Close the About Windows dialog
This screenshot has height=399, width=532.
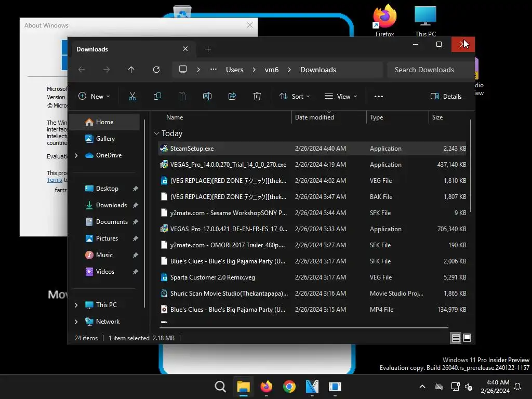click(x=250, y=25)
